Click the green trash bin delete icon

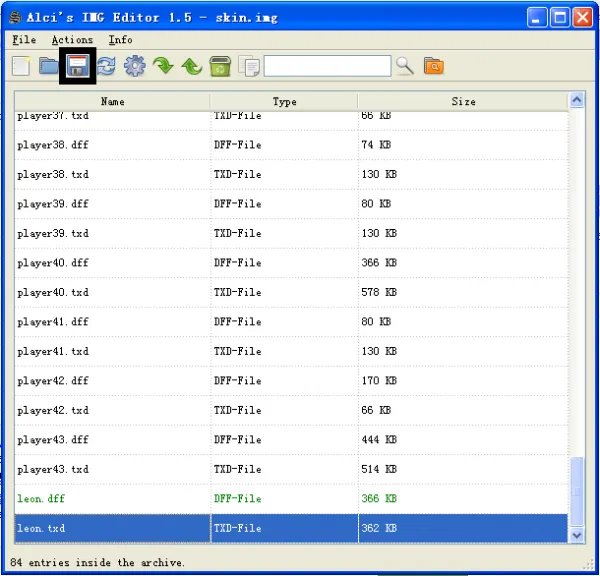tap(220, 66)
